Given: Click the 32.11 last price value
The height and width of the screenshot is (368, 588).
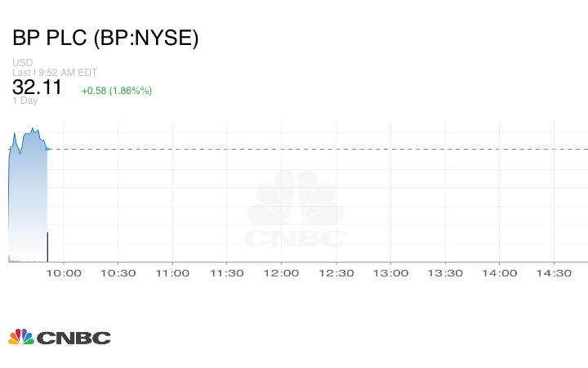Looking at the screenshot, I should point(38,88).
